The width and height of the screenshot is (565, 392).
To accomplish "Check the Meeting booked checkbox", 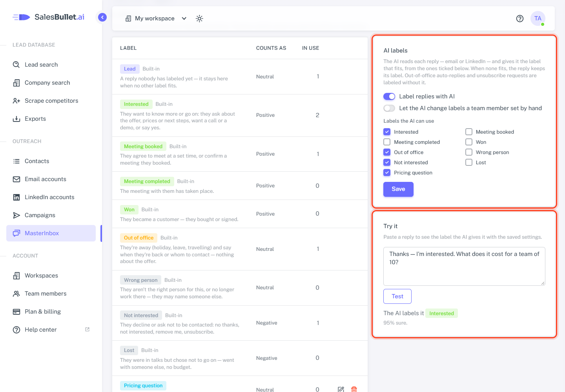I will click(x=469, y=132).
